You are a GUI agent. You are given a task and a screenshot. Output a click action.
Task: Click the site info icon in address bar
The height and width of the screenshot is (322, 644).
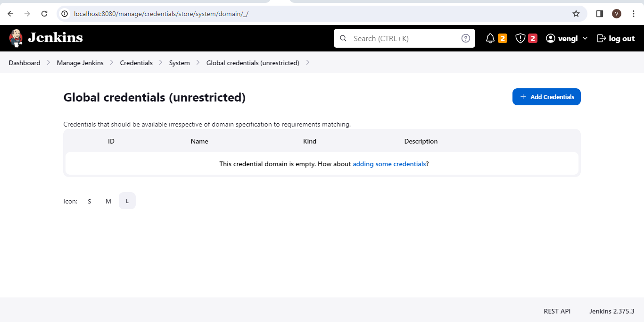pos(65,14)
